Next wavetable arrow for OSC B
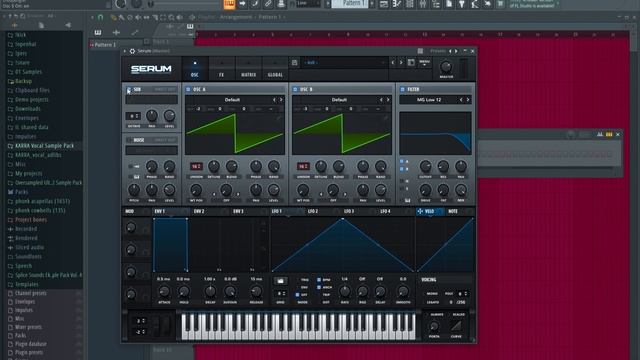 click(x=388, y=100)
